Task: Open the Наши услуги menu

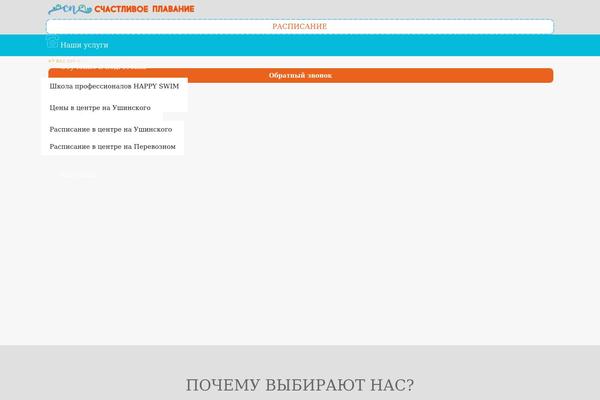Action: [x=84, y=45]
